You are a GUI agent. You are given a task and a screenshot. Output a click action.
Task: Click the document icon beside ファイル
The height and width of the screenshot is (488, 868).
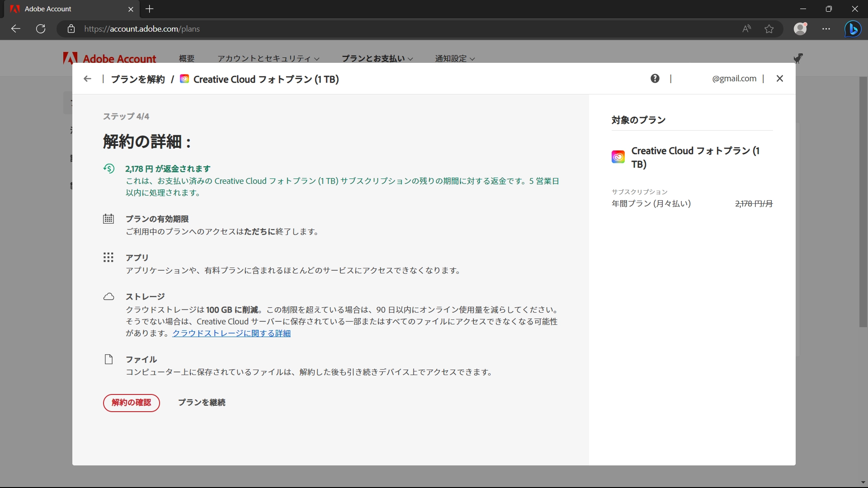108,359
